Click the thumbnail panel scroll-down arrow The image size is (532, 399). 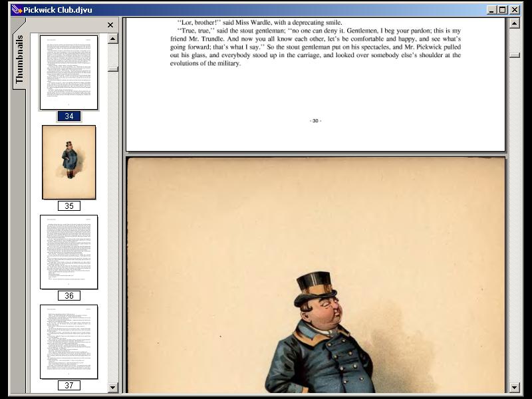tap(113, 387)
